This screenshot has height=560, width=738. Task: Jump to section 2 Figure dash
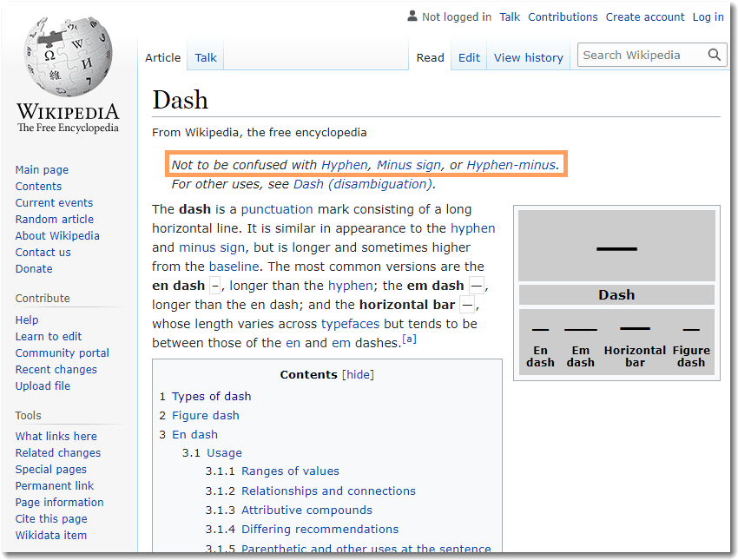(205, 416)
